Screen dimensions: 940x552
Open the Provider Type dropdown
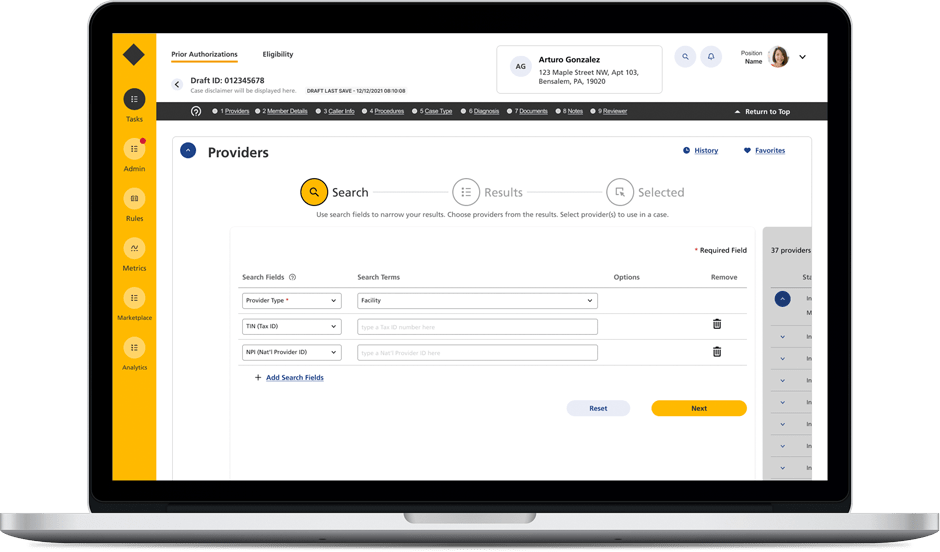click(x=291, y=300)
